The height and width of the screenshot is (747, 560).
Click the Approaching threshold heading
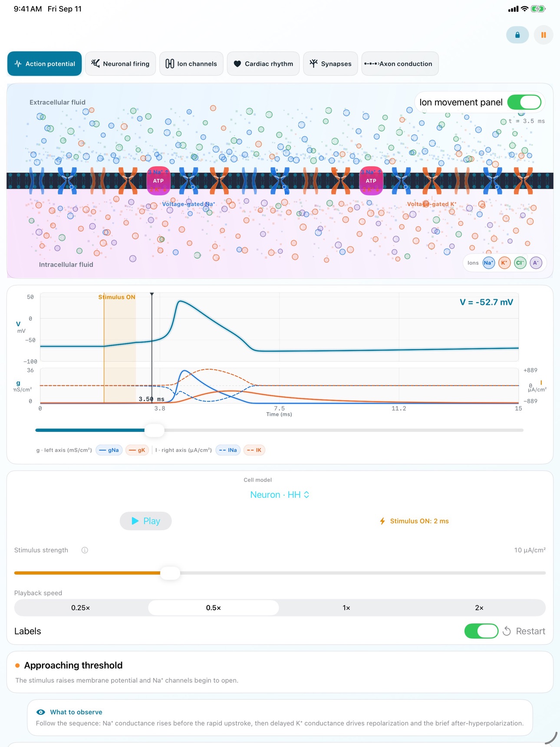[73, 665]
